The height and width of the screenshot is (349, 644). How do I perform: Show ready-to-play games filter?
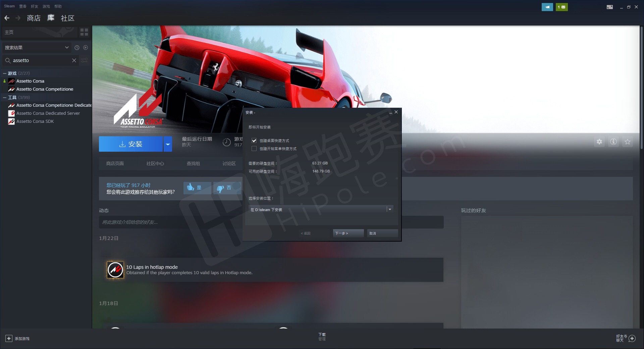coord(86,48)
